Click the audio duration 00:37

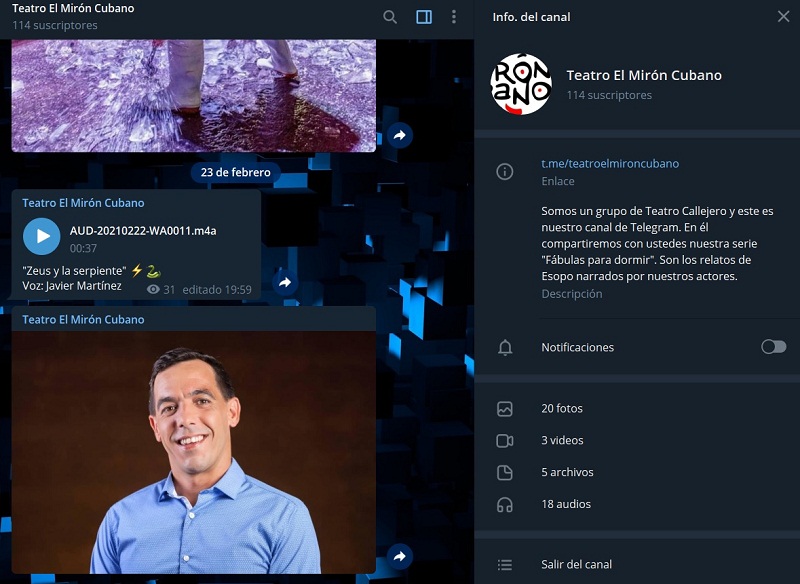83,248
